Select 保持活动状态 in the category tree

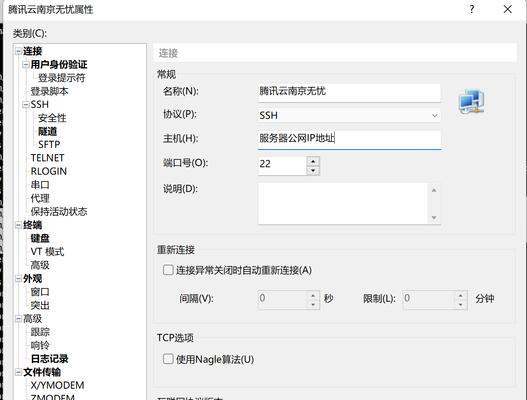pyautogui.click(x=59, y=211)
